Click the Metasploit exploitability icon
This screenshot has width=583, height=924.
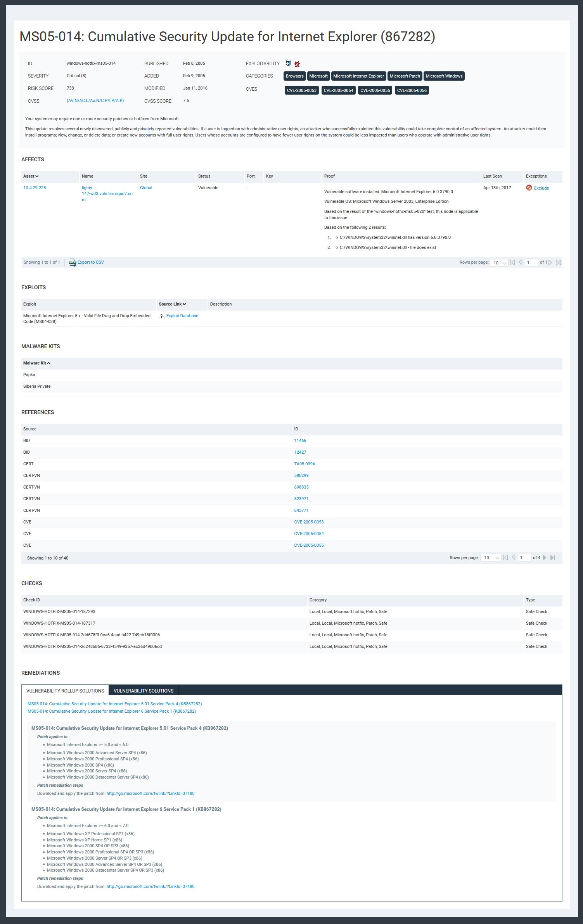(288, 64)
